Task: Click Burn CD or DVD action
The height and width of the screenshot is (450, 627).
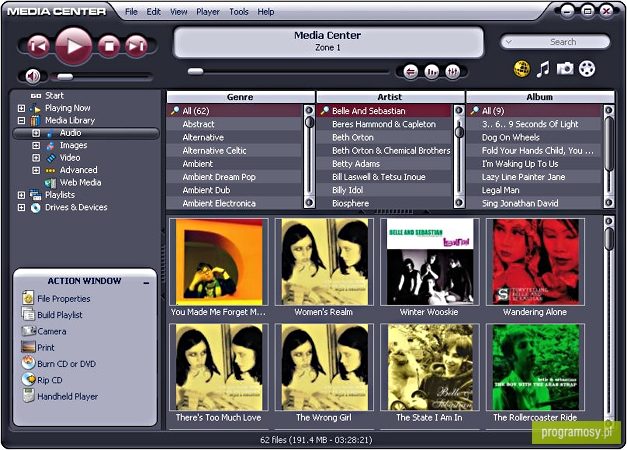Action: click(x=66, y=364)
